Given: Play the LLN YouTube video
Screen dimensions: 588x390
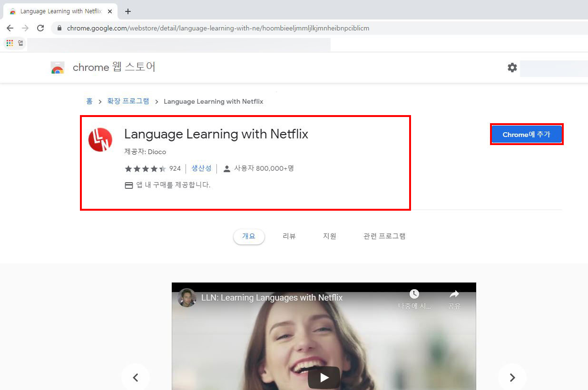Looking at the screenshot, I should (324, 378).
